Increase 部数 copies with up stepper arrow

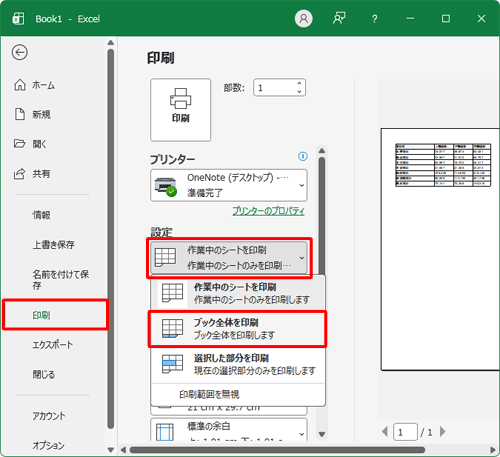pos(299,83)
